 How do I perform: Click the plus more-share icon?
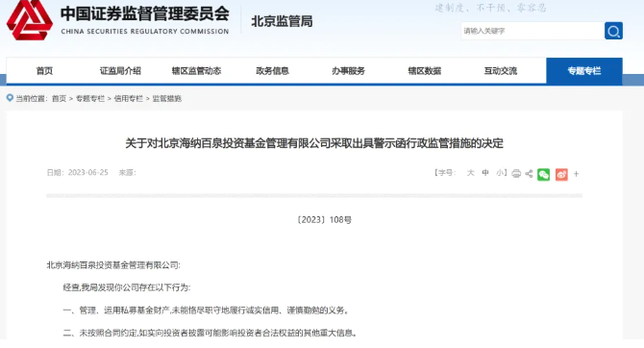tap(576, 174)
